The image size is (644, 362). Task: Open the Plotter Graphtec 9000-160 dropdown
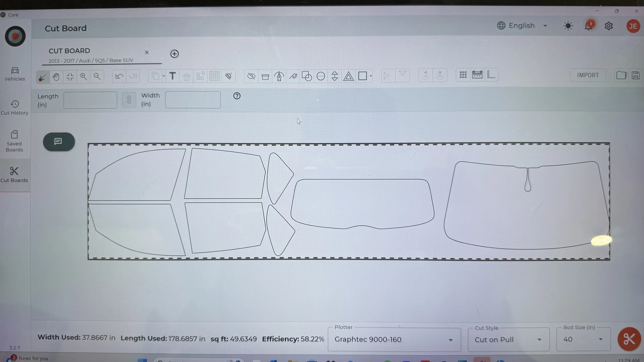(x=394, y=339)
